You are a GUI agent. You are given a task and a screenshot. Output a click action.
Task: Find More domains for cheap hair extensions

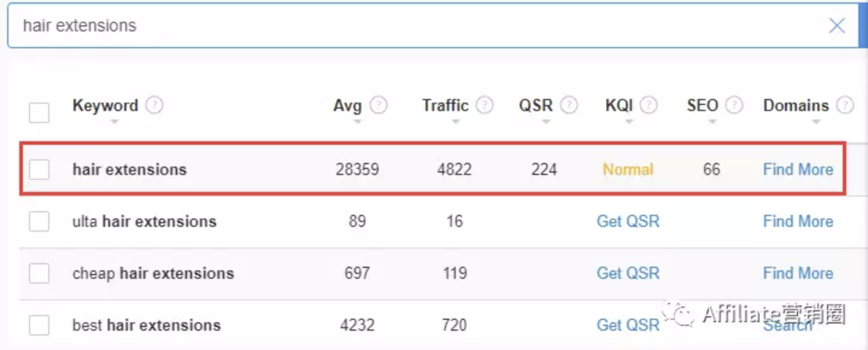798,273
